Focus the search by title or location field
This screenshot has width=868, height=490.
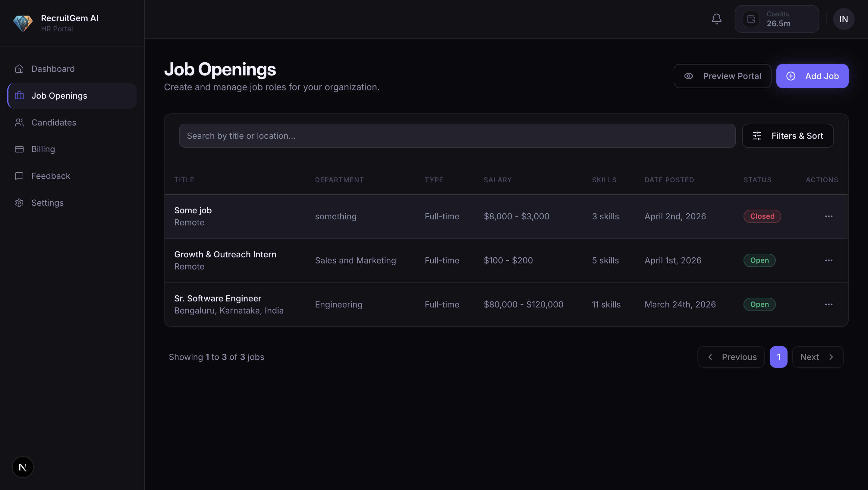457,135
